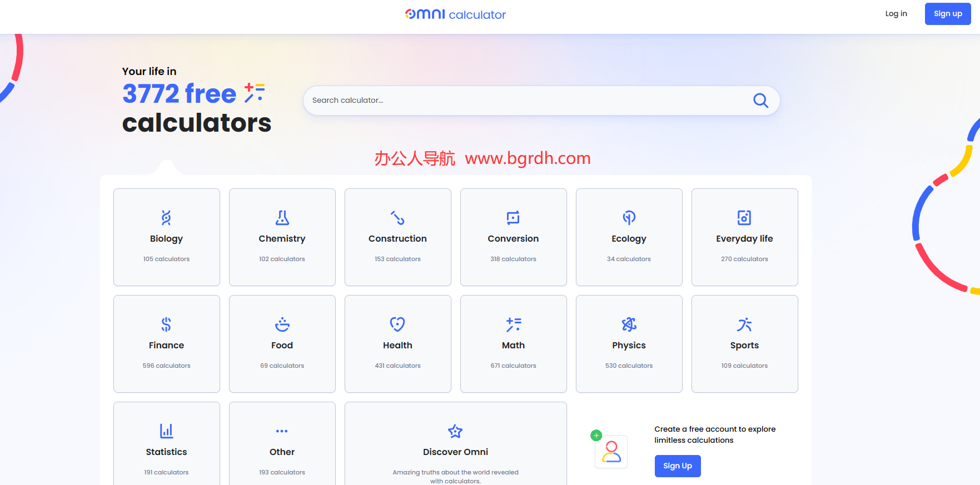Open the Conversion category title
Image resolution: width=980 pixels, height=485 pixels.
click(x=513, y=239)
